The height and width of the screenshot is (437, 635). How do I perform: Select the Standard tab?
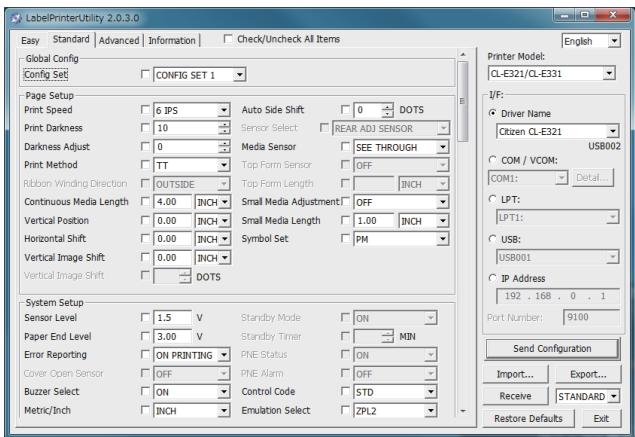click(x=71, y=39)
